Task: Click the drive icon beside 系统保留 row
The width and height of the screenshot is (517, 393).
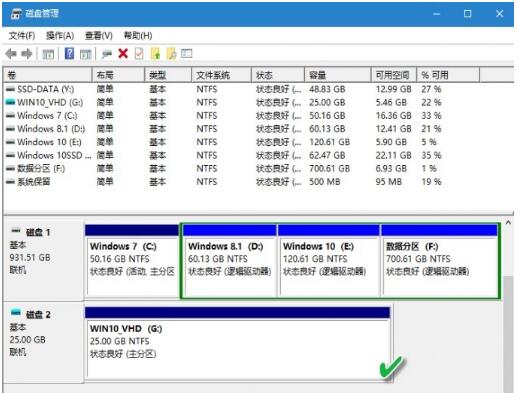Action: click(x=11, y=182)
